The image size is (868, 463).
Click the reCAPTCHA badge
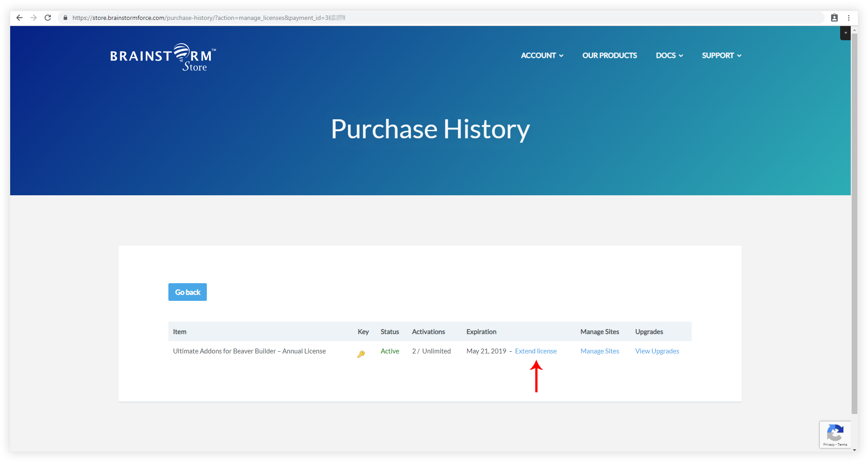click(x=835, y=435)
